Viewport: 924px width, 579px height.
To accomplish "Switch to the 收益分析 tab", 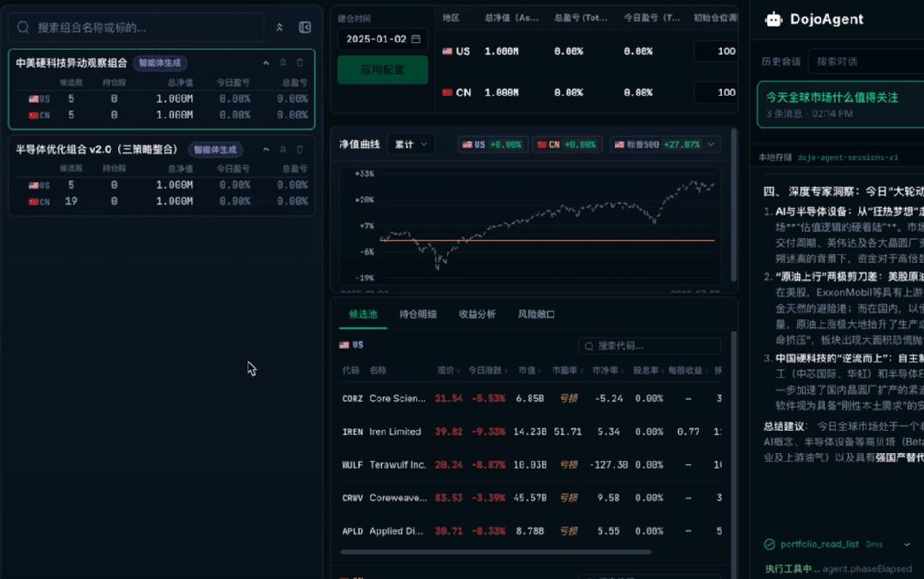I will coord(477,314).
